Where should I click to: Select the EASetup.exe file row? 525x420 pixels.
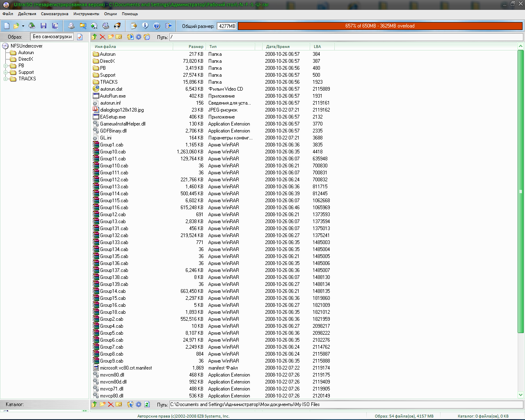(214, 117)
